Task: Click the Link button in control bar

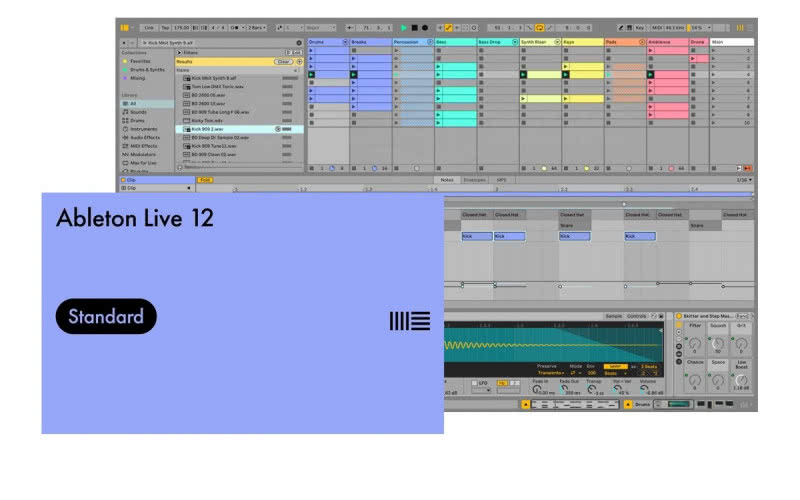Action: tap(148, 28)
